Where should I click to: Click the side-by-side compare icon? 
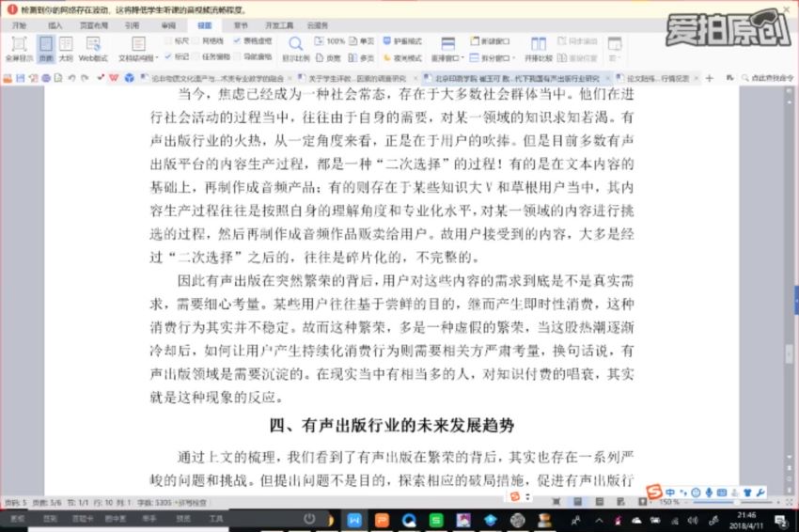click(538, 47)
